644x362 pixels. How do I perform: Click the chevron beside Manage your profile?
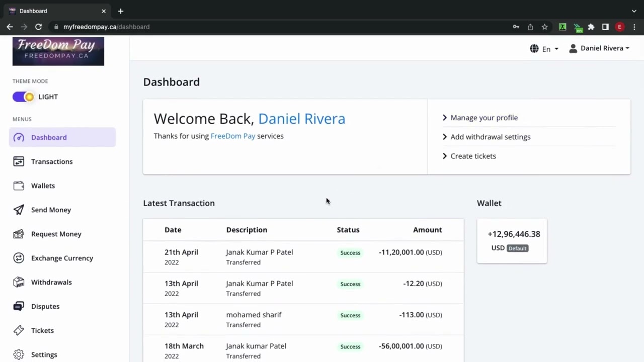click(445, 118)
